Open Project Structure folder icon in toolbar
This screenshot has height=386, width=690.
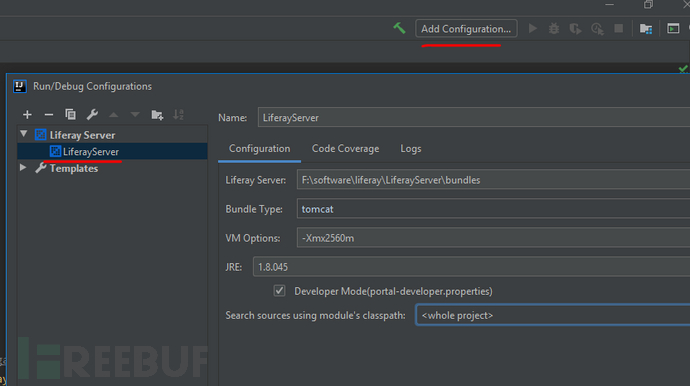coord(646,29)
